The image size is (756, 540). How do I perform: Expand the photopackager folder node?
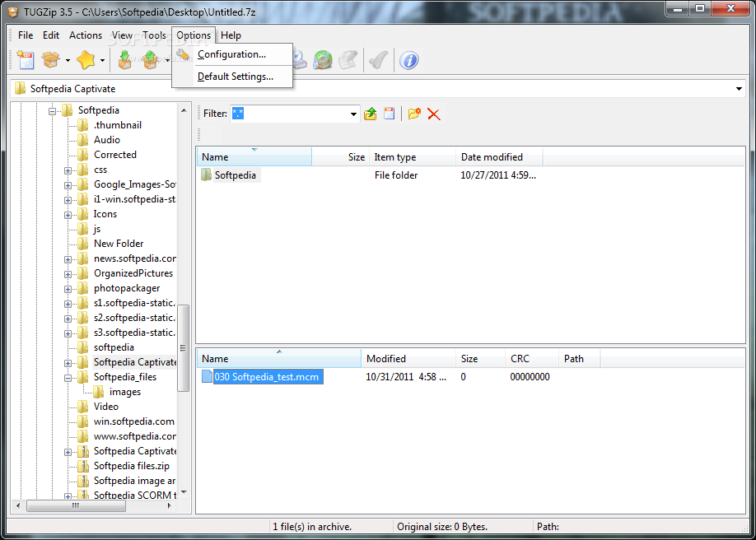click(68, 289)
